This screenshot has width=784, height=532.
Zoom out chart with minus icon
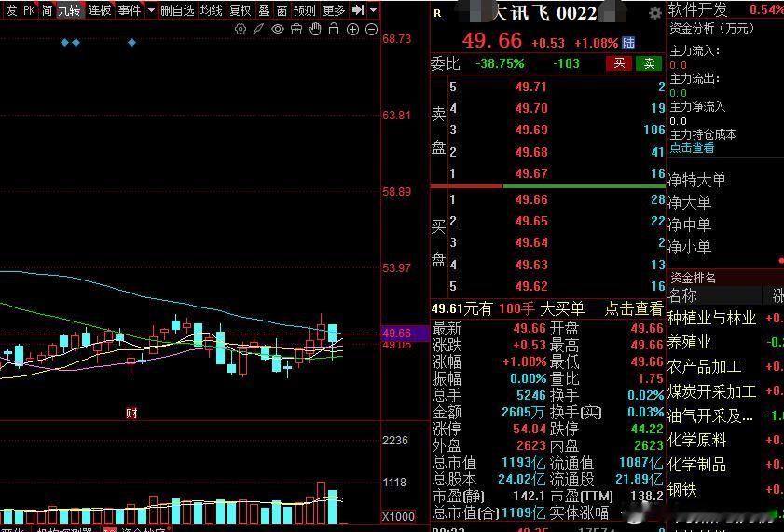[372, 30]
